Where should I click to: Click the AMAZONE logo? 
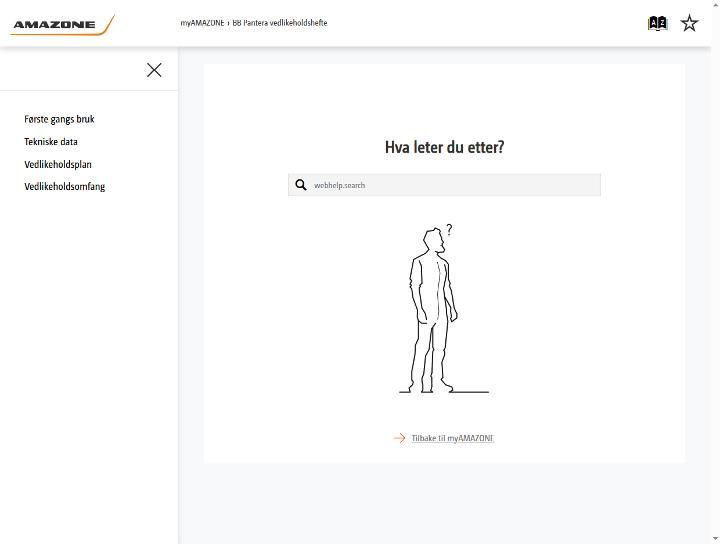coord(63,25)
